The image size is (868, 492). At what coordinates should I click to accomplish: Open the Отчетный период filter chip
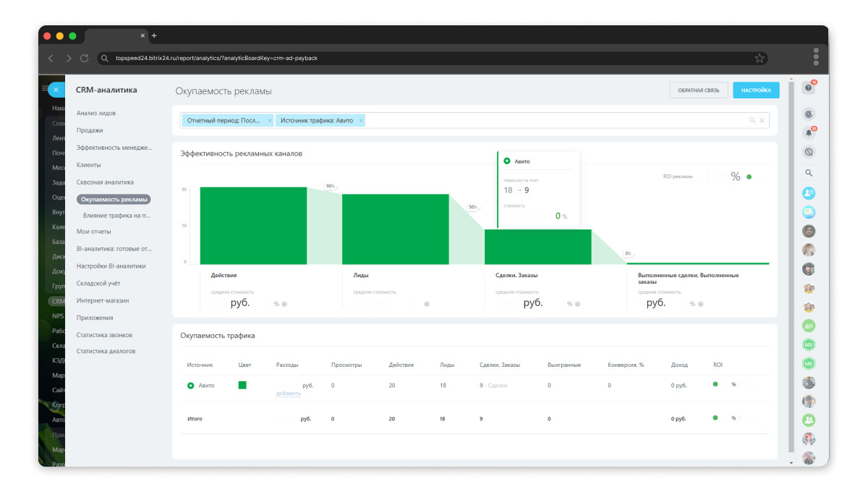[224, 121]
